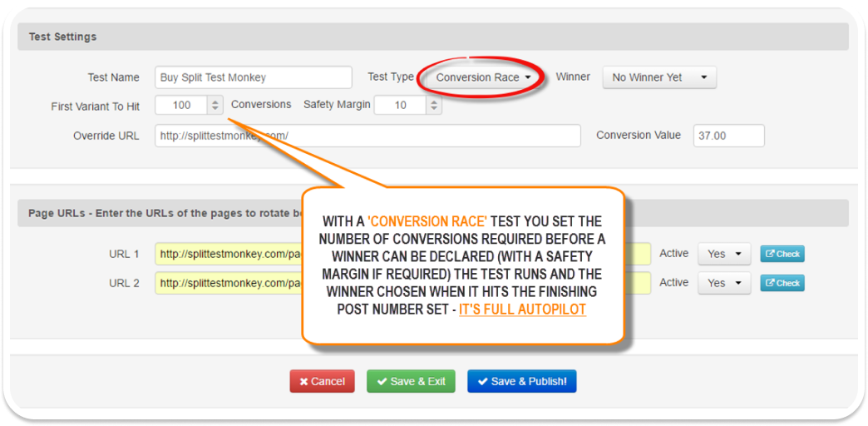Open the Winner dropdown showing No Winner Yet
868x426 pixels.
click(x=659, y=77)
